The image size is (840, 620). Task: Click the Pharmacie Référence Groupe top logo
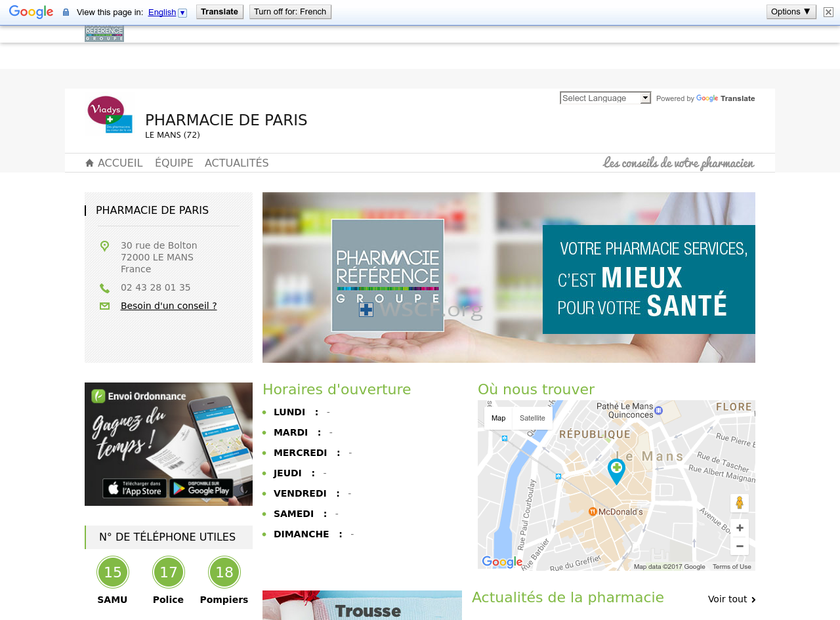pos(104,33)
